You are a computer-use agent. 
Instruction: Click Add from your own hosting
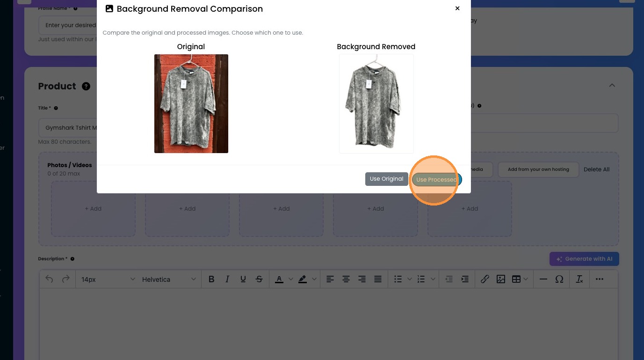point(538,169)
